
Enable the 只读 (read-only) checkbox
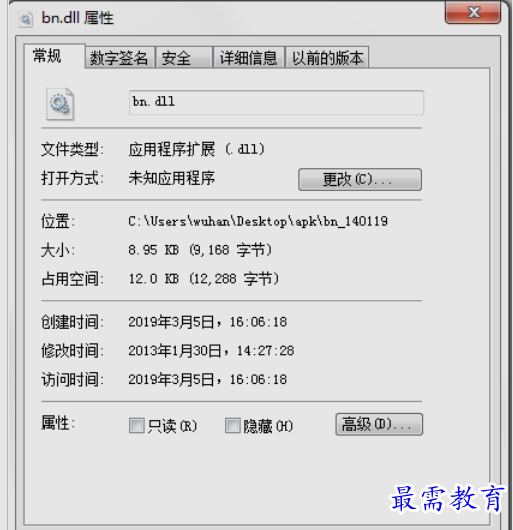[x=137, y=426]
